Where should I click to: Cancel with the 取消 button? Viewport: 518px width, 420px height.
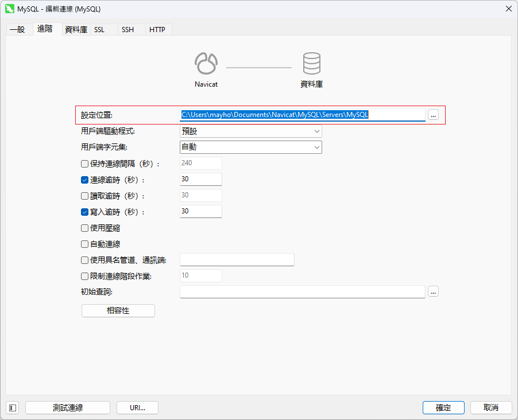[491, 408]
